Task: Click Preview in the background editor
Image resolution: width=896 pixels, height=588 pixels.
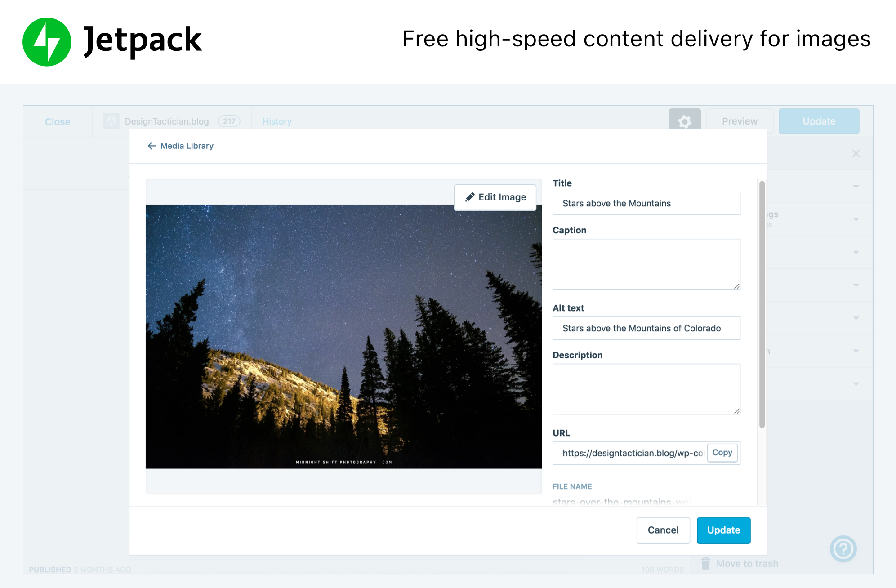Action: (740, 121)
